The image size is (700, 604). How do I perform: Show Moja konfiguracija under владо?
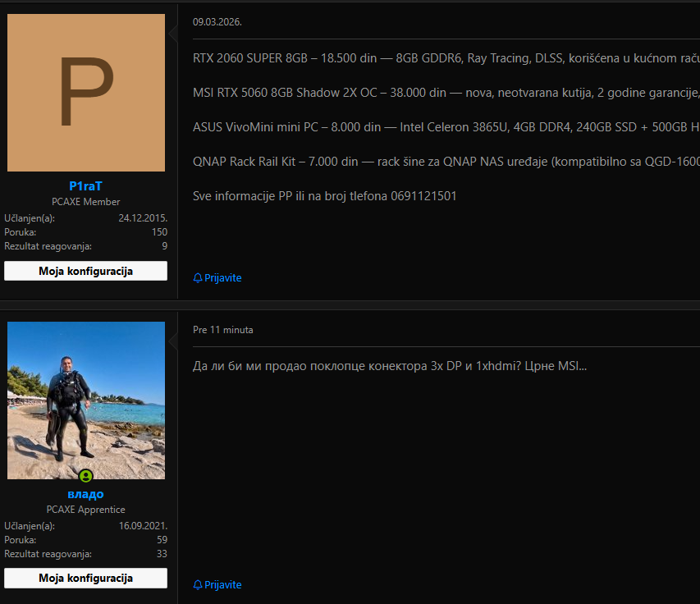coord(85,578)
